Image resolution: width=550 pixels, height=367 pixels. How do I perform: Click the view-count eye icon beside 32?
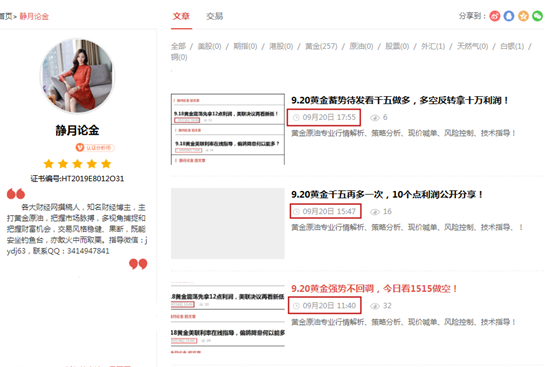point(375,306)
